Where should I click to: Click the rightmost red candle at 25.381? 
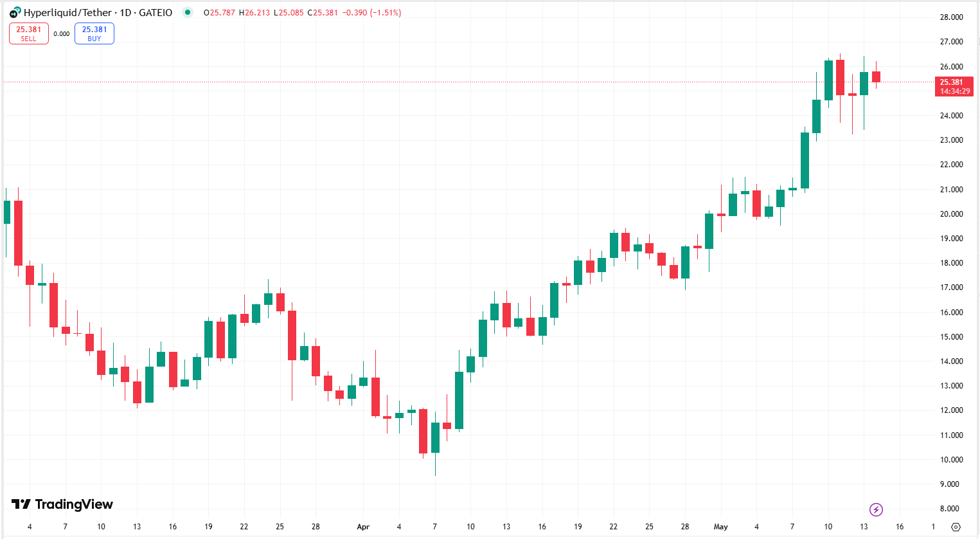click(876, 77)
